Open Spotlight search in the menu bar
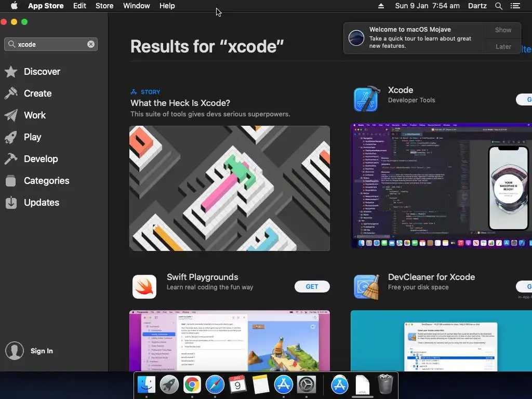532x399 pixels. click(498, 6)
